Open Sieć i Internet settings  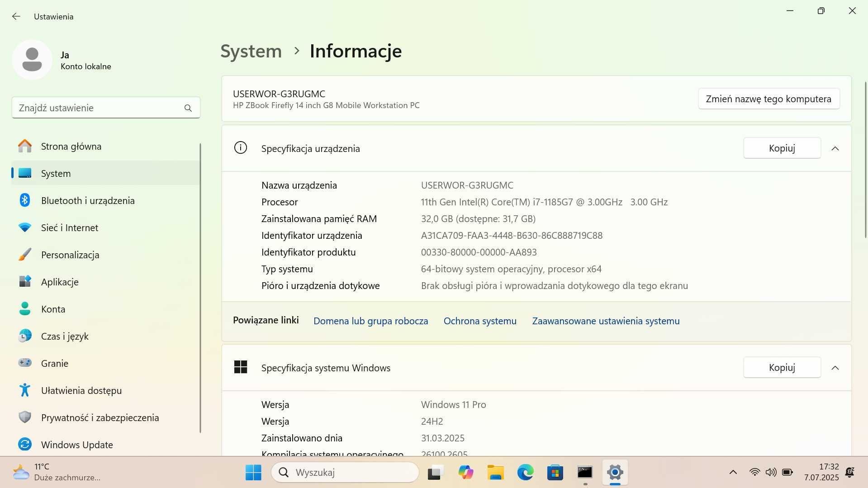[106, 227]
